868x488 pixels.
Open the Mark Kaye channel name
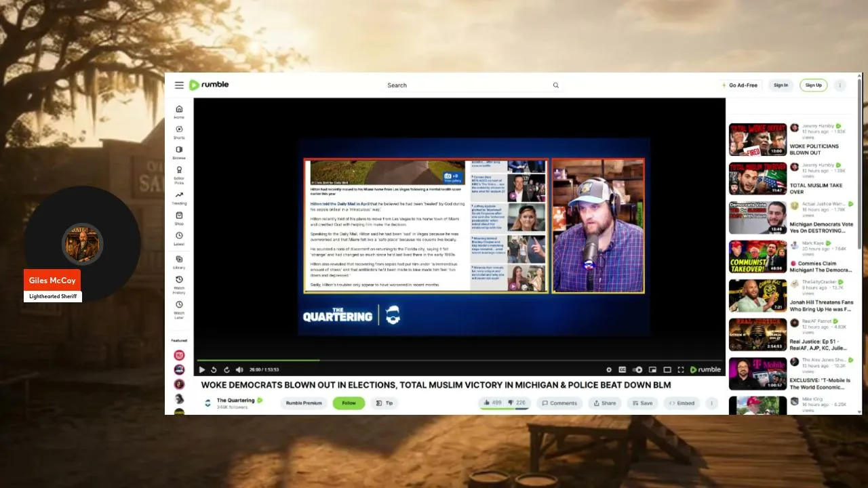813,243
